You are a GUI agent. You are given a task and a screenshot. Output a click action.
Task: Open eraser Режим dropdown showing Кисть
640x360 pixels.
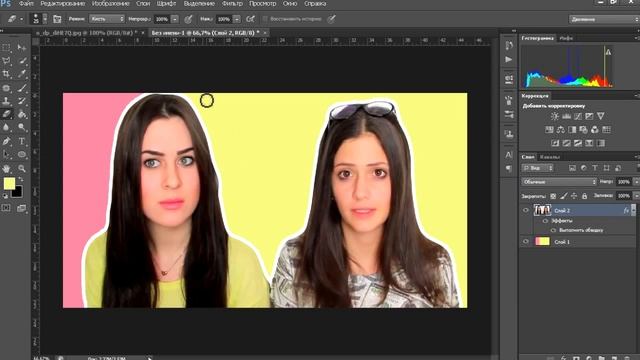coord(107,19)
